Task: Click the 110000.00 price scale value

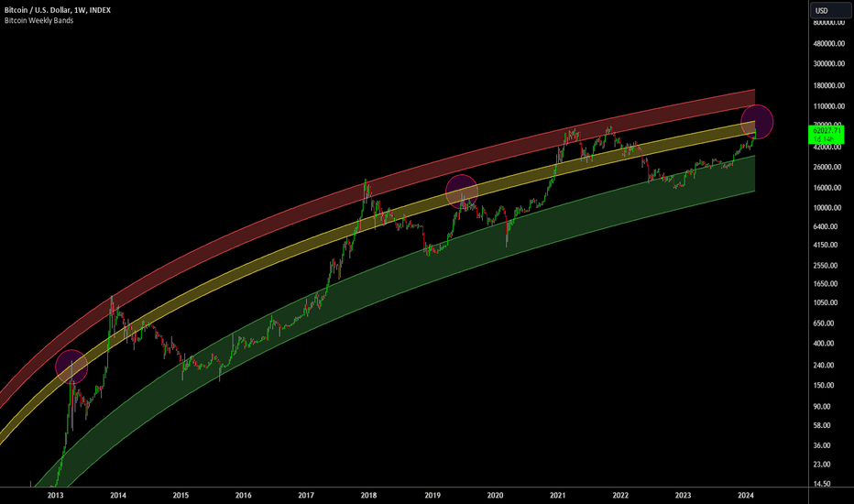Action: (x=829, y=106)
